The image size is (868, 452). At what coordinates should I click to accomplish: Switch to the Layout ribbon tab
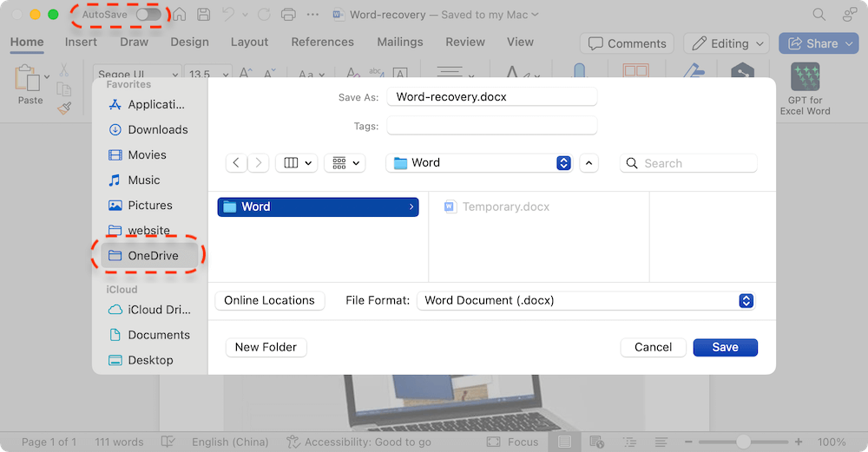click(x=249, y=42)
